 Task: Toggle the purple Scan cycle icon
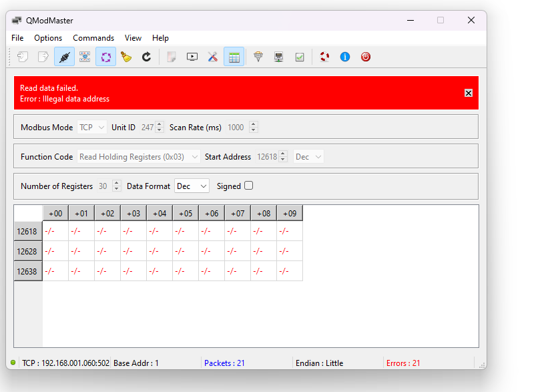[105, 57]
